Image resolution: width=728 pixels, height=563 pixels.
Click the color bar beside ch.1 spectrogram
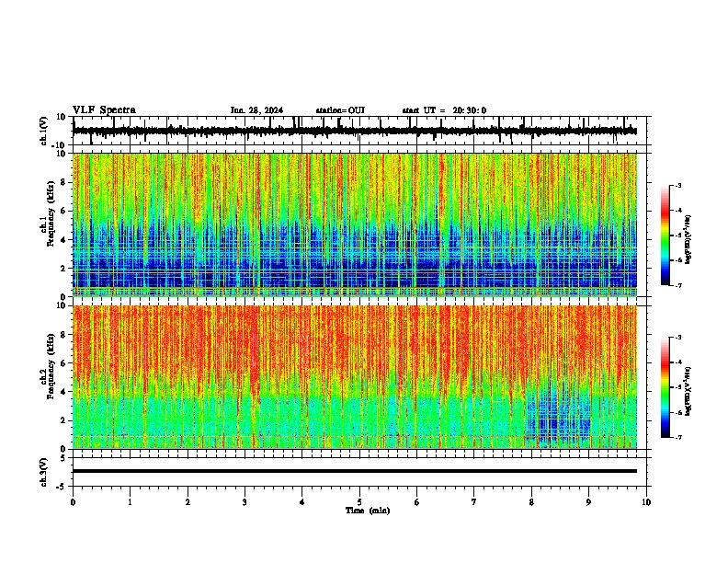click(665, 236)
